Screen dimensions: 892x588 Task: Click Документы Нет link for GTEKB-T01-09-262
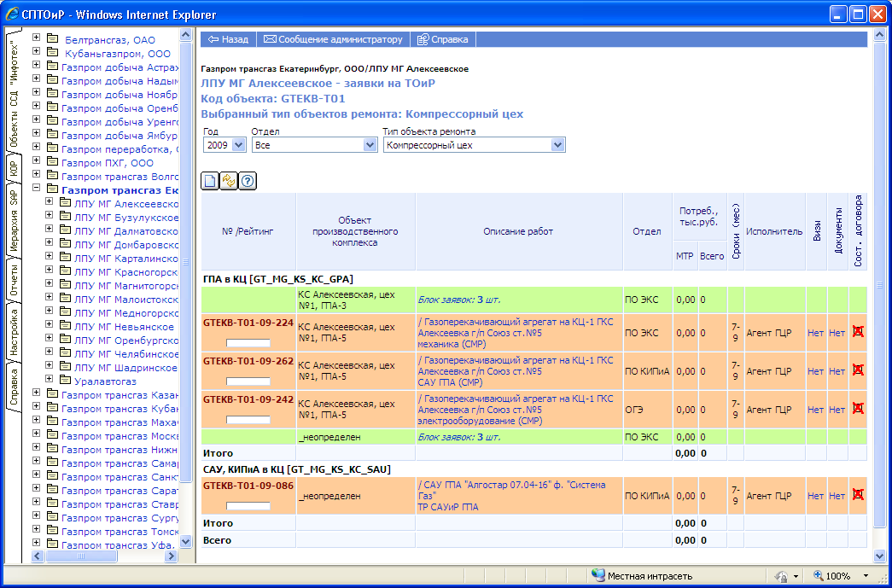[x=837, y=371]
